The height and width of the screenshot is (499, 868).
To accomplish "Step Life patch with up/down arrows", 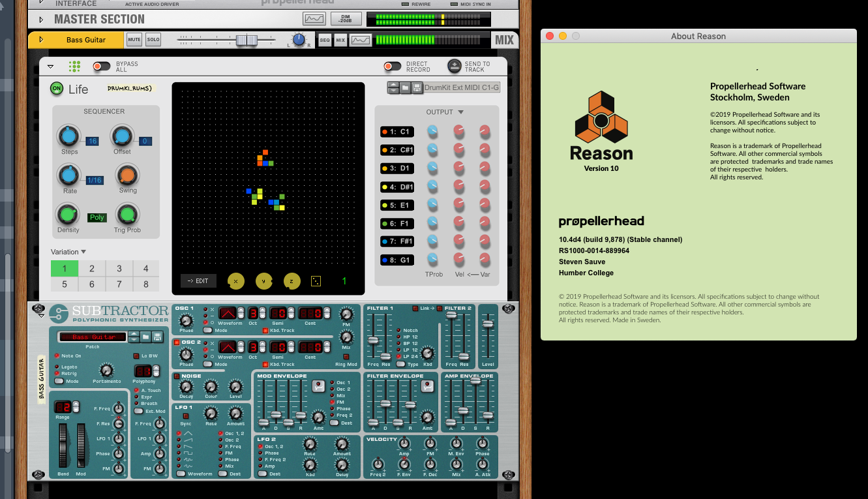I will [393, 87].
